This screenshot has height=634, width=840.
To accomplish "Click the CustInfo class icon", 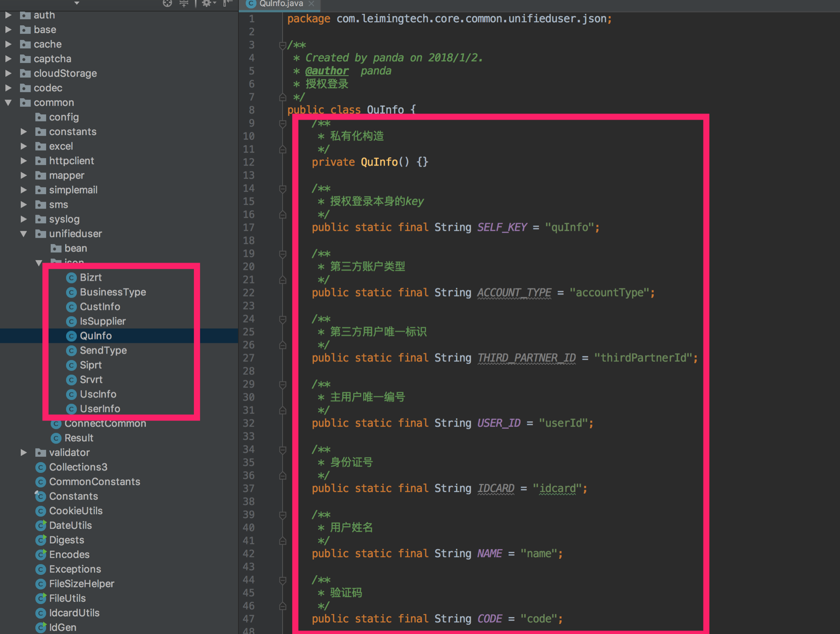I will click(71, 307).
